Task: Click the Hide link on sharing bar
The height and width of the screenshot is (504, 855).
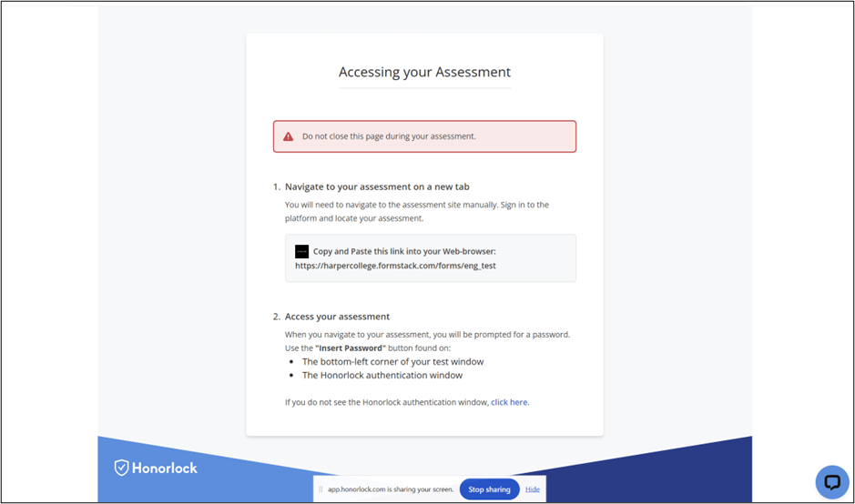Action: [533, 489]
